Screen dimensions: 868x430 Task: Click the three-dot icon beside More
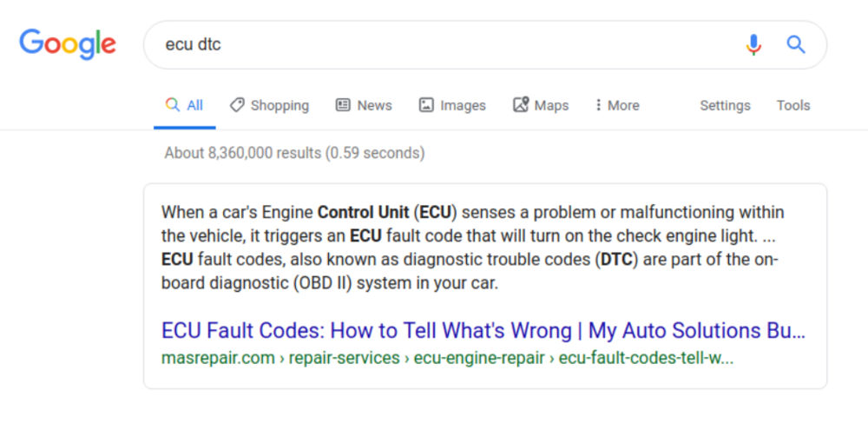(598, 105)
